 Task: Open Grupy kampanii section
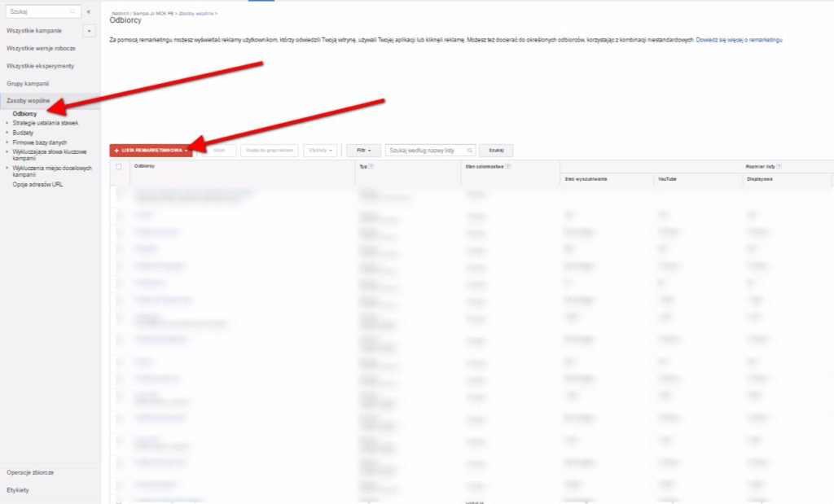tap(28, 84)
